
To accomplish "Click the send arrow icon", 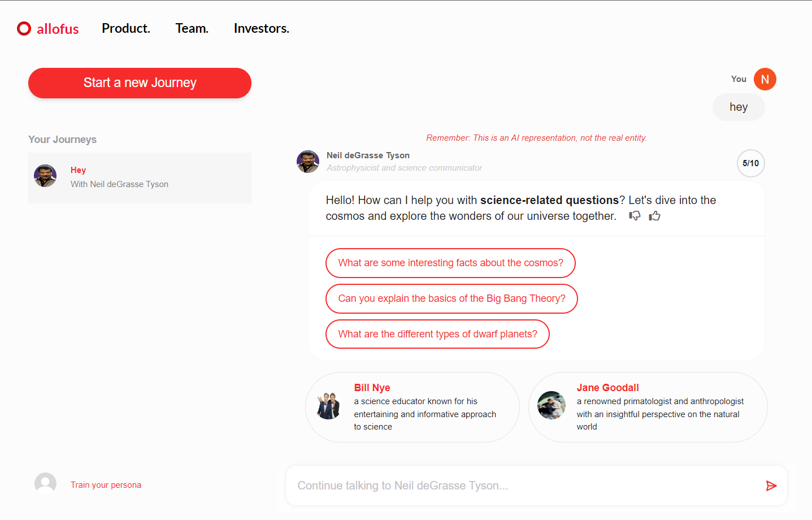I will (771, 486).
